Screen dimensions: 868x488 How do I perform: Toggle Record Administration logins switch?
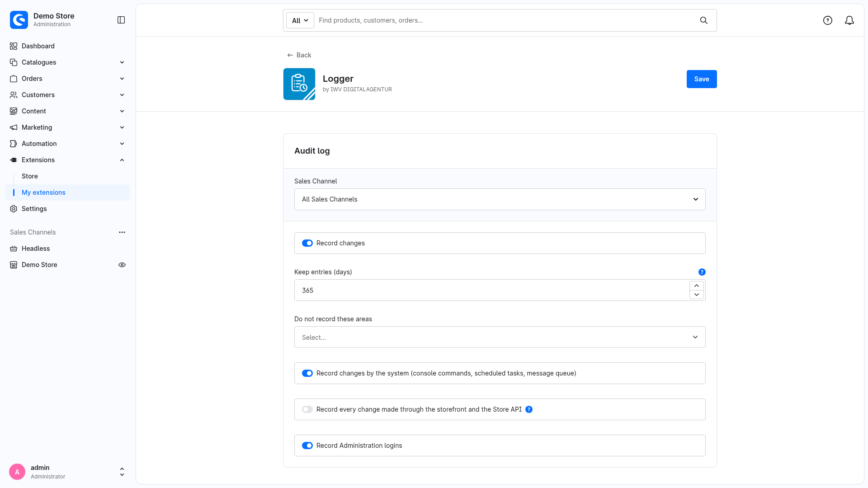click(x=307, y=446)
